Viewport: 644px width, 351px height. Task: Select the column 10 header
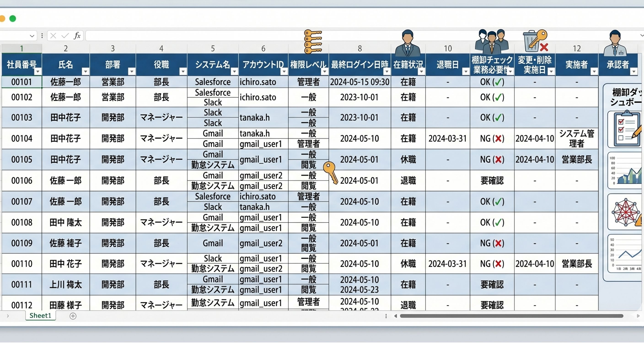(x=448, y=48)
